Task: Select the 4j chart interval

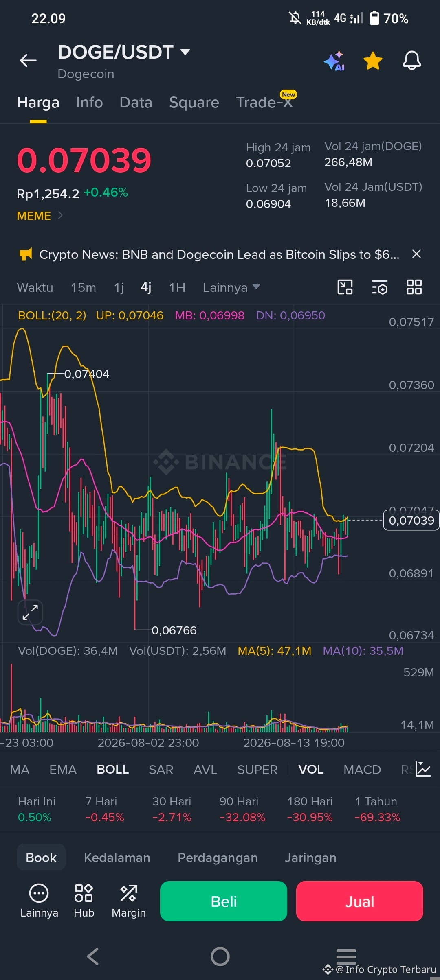Action: (x=146, y=287)
